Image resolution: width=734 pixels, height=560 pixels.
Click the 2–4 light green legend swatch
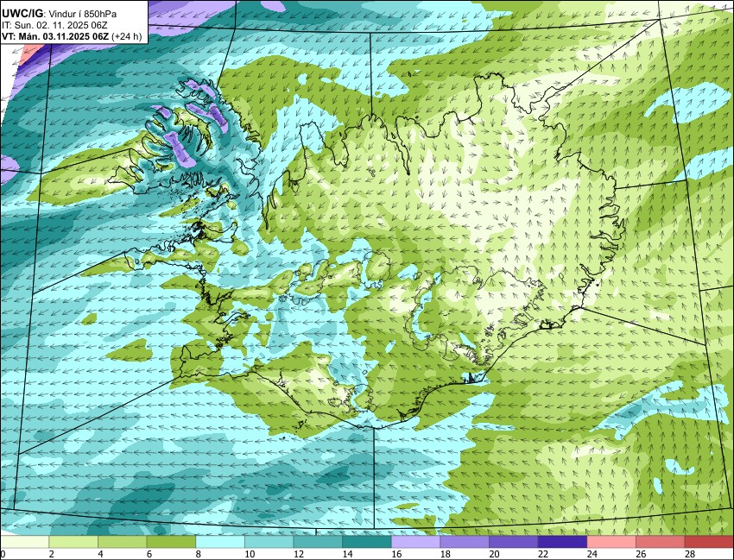(73, 542)
